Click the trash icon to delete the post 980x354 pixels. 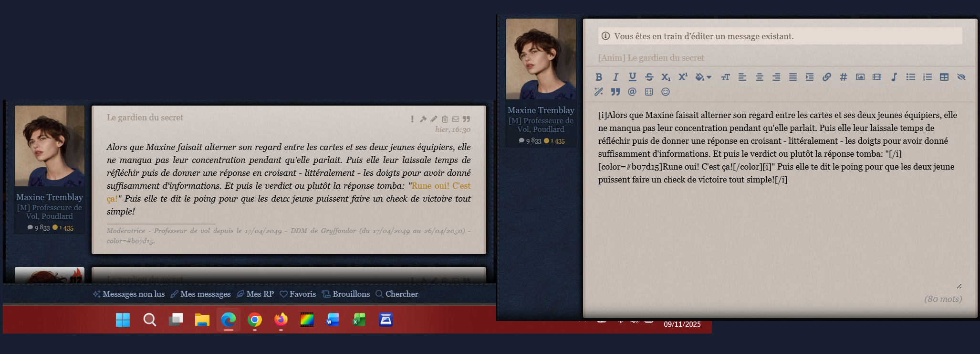click(x=445, y=119)
